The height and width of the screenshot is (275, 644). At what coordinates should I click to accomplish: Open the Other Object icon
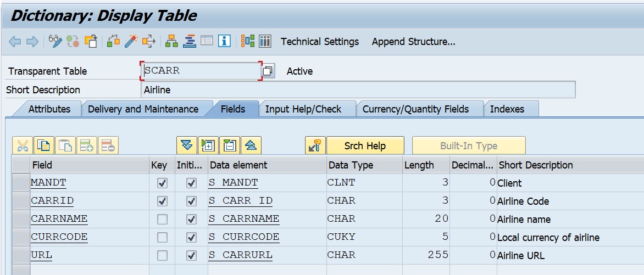(91, 41)
